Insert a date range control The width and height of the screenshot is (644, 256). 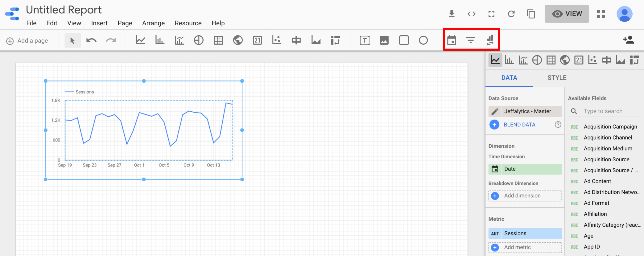(452, 40)
